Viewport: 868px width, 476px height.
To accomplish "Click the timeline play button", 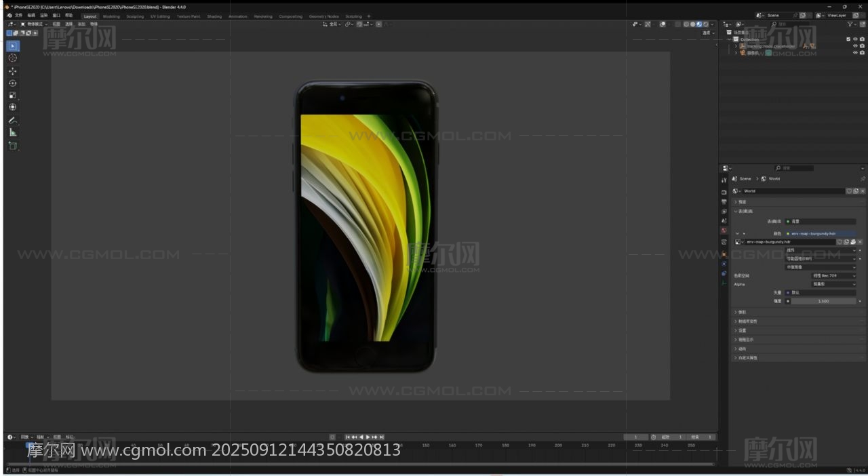I will pos(368,437).
